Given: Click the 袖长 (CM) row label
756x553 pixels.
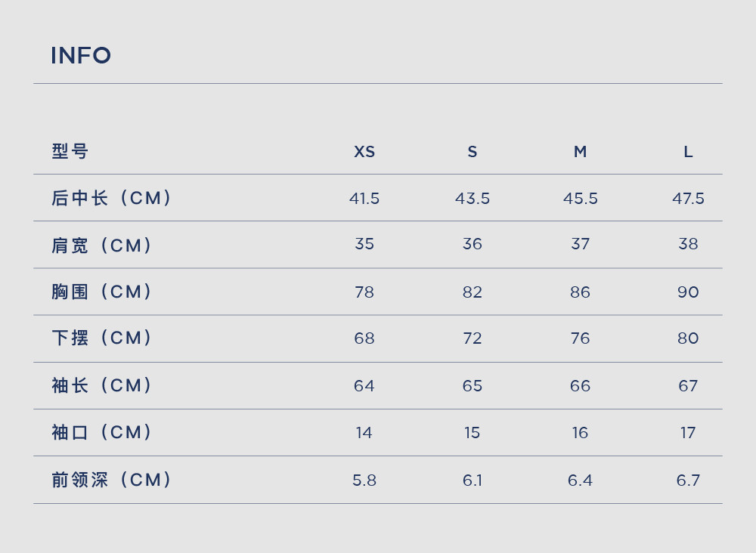Looking at the screenshot, I should click(x=102, y=385).
